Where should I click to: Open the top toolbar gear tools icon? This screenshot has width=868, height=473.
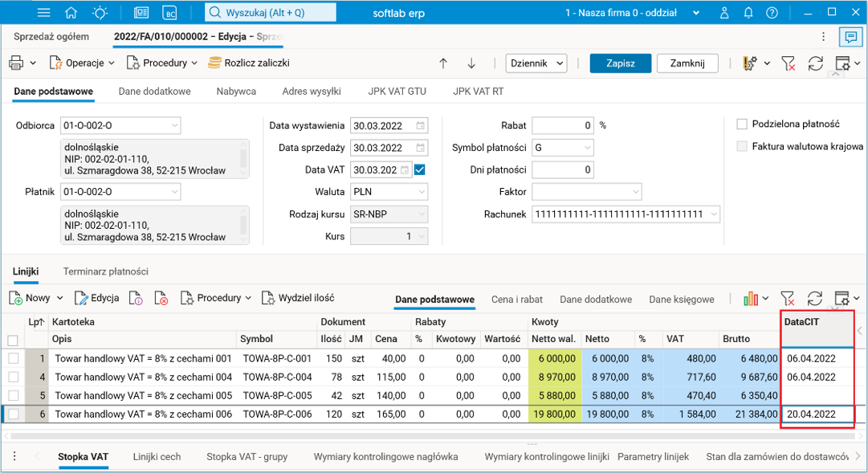(x=749, y=63)
